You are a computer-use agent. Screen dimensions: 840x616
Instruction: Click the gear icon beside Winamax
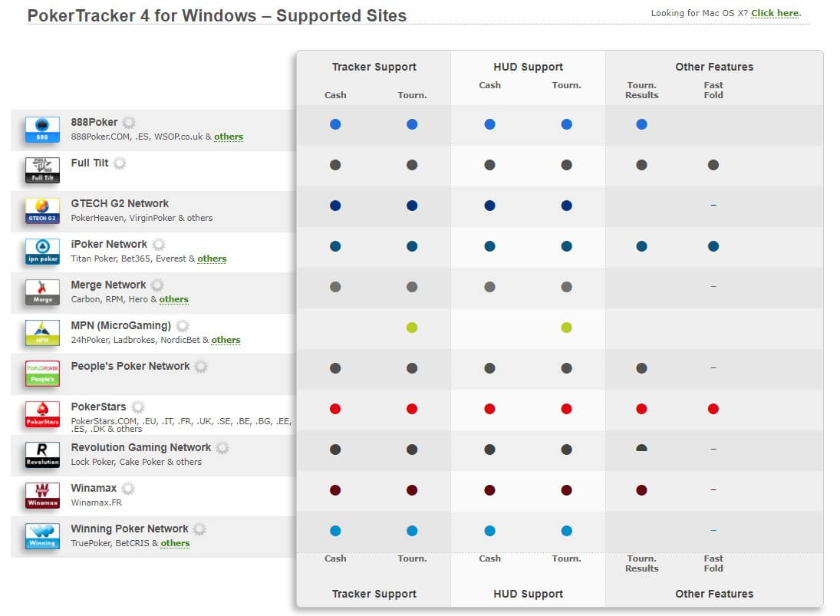point(128,489)
